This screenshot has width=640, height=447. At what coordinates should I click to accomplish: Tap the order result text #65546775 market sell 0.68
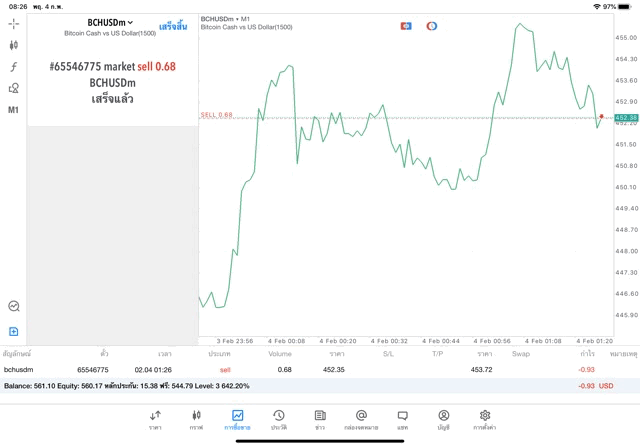pyautogui.click(x=113, y=66)
